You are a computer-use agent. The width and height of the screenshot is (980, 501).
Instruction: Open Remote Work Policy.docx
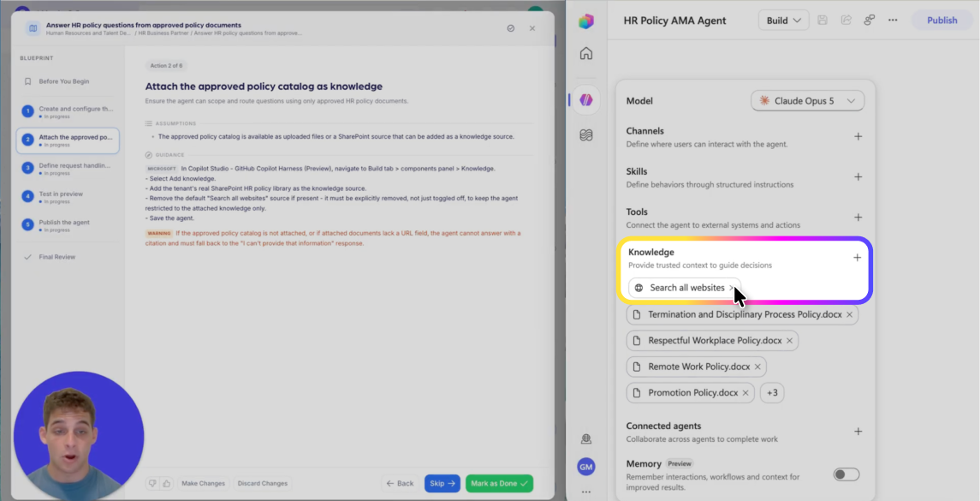pos(698,367)
